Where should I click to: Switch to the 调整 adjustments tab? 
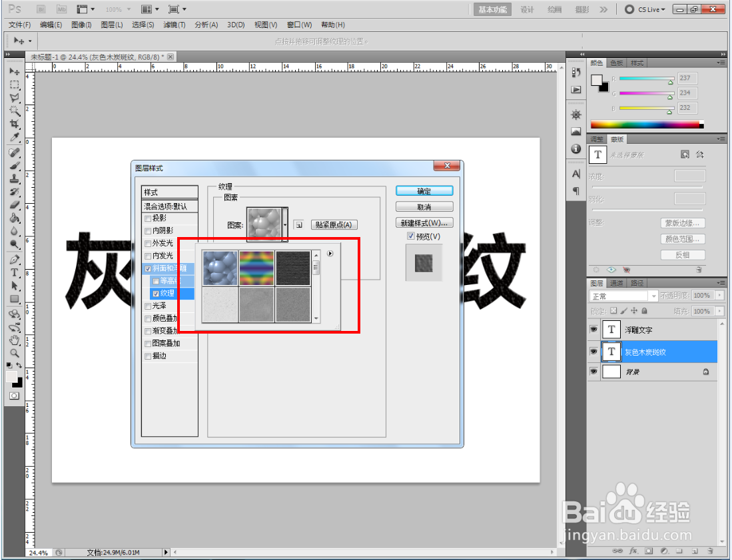[597, 140]
